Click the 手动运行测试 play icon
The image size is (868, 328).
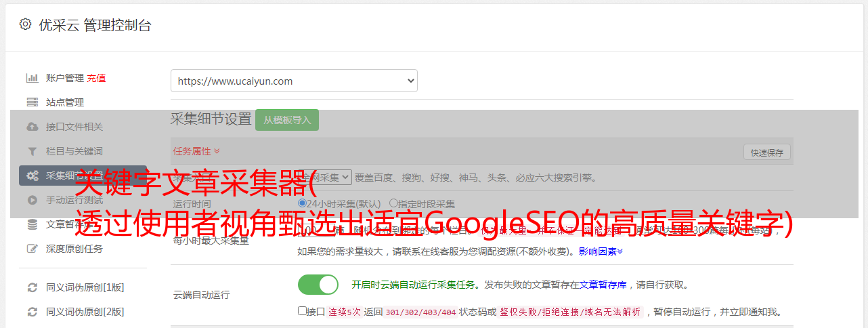pyautogui.click(x=32, y=200)
